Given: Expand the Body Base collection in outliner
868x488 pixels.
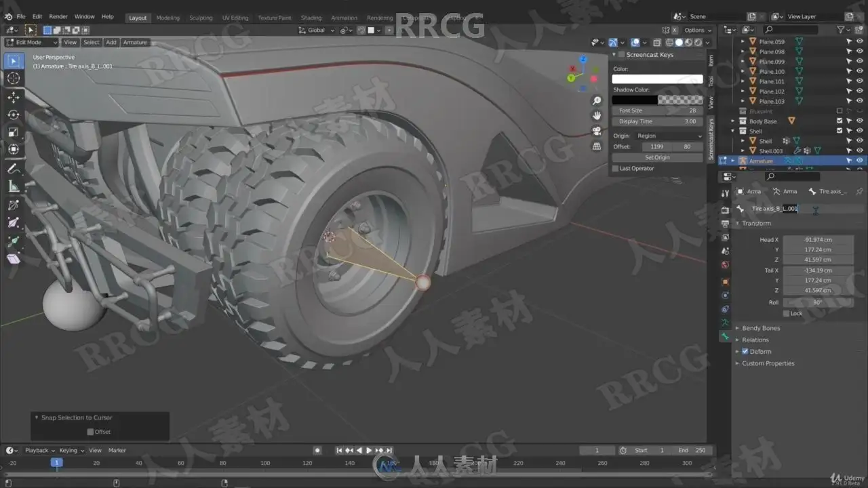Looking at the screenshot, I should [733, 121].
